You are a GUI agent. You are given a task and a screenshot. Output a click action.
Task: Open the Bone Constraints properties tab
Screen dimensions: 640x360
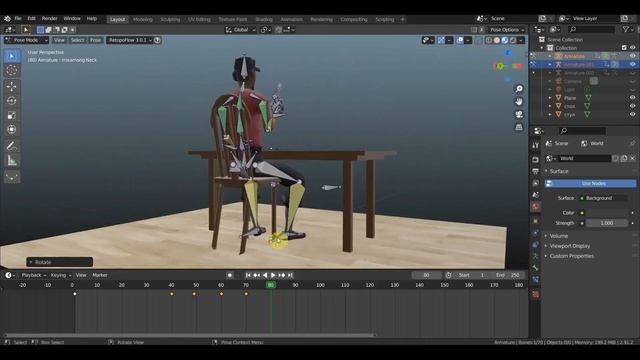click(x=536, y=280)
